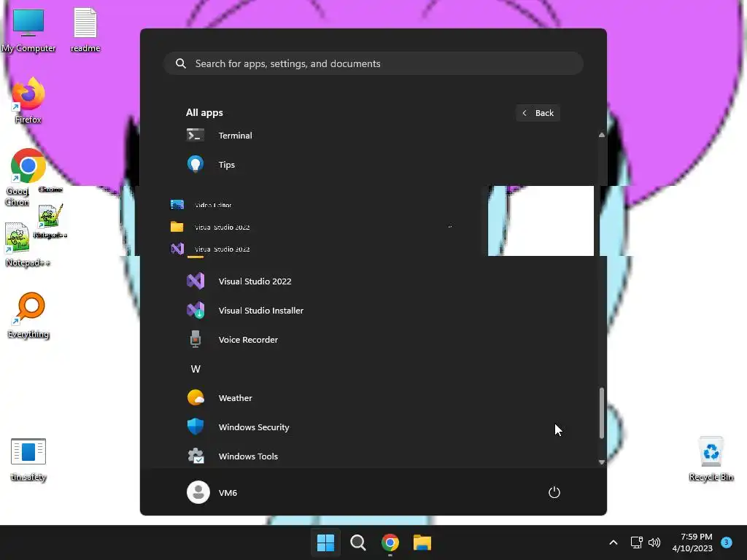Select the tin.safety desktop icon
Screen dimensions: 747x560
(x=28, y=460)
